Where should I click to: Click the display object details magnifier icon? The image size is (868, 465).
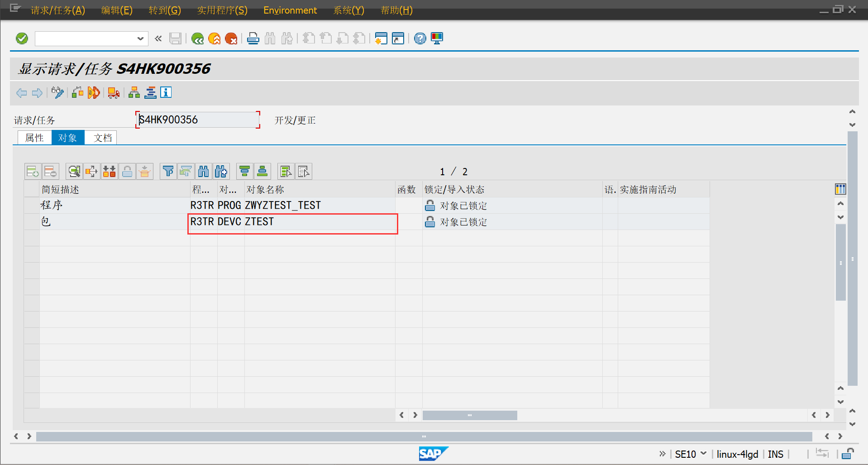pos(74,172)
